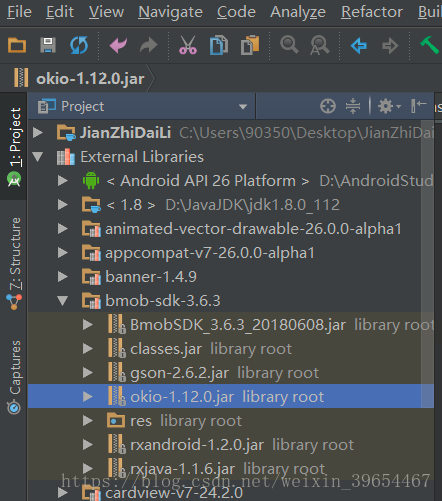442x501 pixels.
Task: Expand the JianZhiDaiLi project node
Action: 38,132
